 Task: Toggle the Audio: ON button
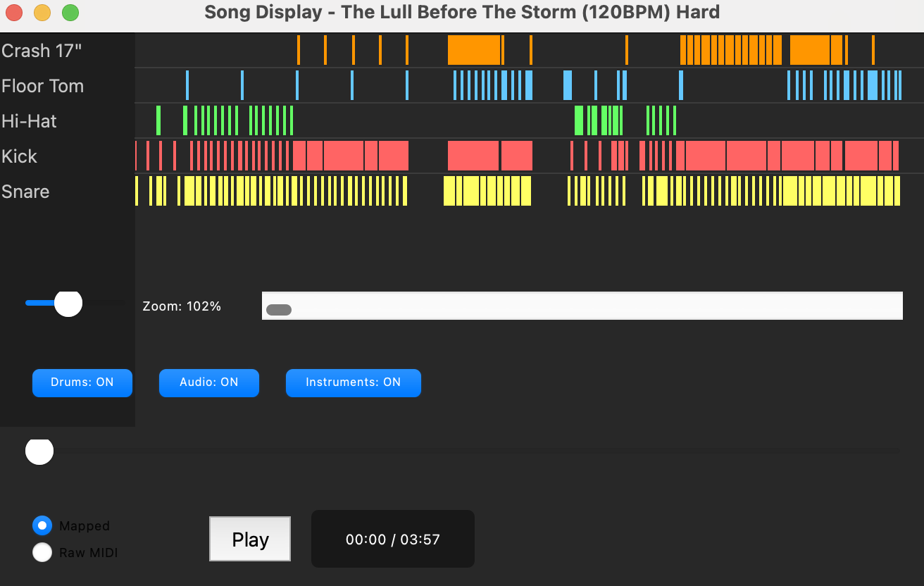pos(209,382)
